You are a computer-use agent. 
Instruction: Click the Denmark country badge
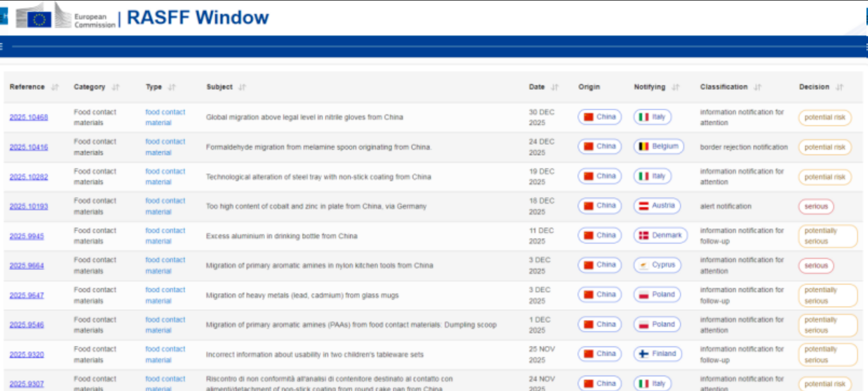(x=660, y=235)
